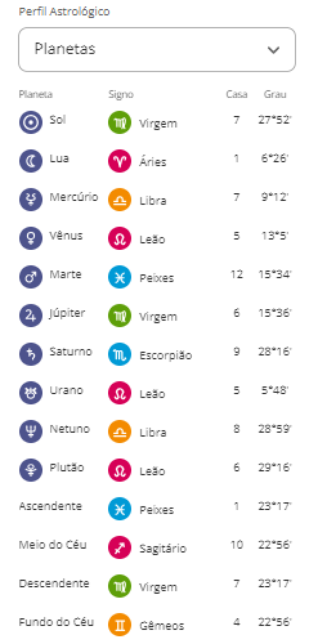
Task: Click the Vênus planet icon
Action: point(31,238)
